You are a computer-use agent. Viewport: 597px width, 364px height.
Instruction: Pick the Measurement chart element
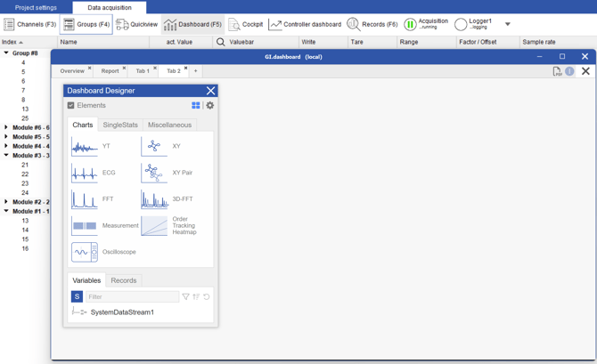pyautogui.click(x=105, y=225)
